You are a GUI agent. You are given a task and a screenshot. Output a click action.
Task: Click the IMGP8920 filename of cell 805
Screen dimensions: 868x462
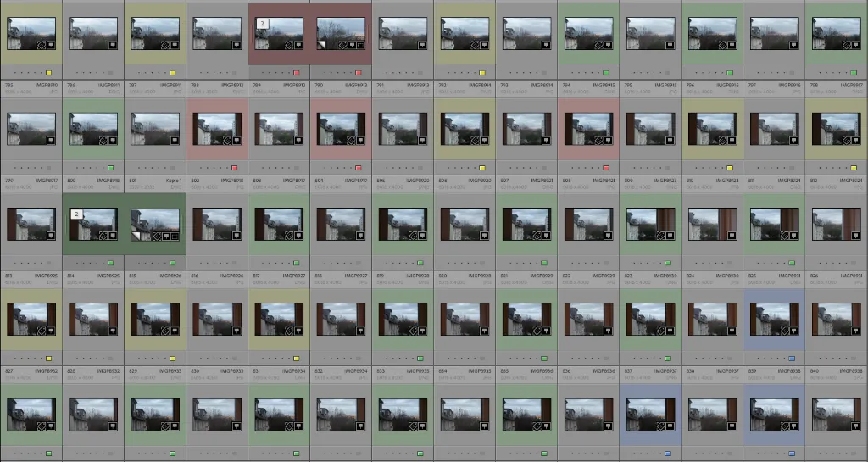click(420, 181)
